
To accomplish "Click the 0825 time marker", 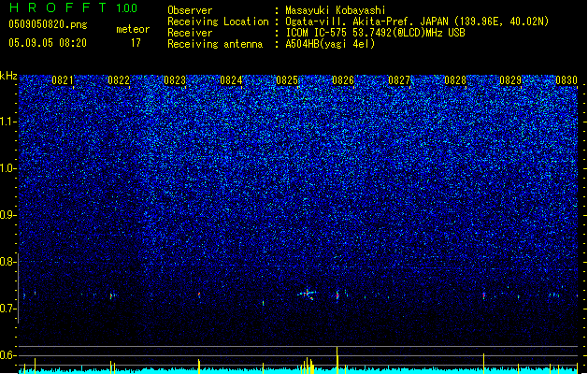I will pos(287,80).
